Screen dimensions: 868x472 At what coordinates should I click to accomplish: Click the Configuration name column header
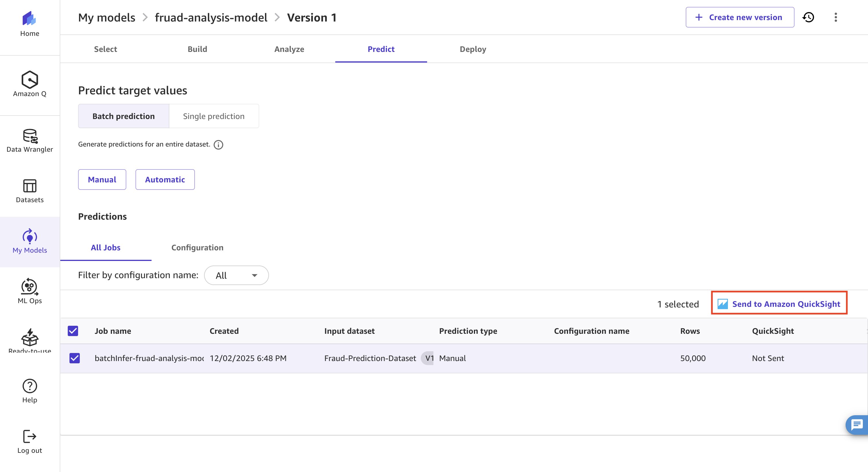click(x=592, y=331)
